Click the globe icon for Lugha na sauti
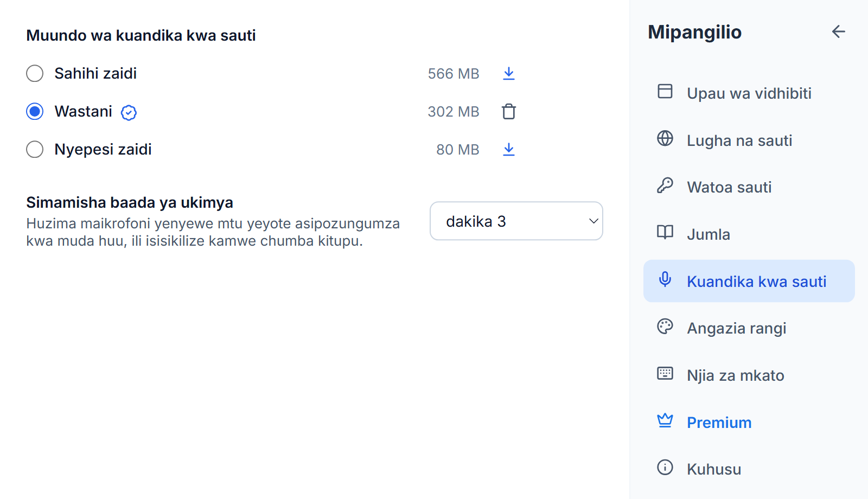The image size is (868, 499). point(665,138)
